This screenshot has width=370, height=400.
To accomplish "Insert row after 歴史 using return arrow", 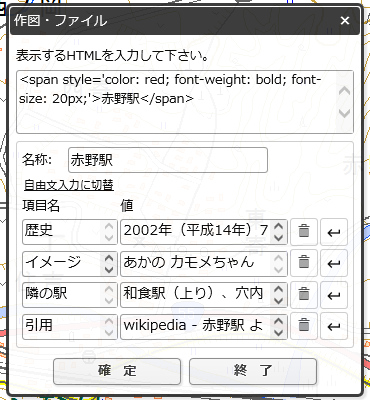I will click(x=334, y=231).
